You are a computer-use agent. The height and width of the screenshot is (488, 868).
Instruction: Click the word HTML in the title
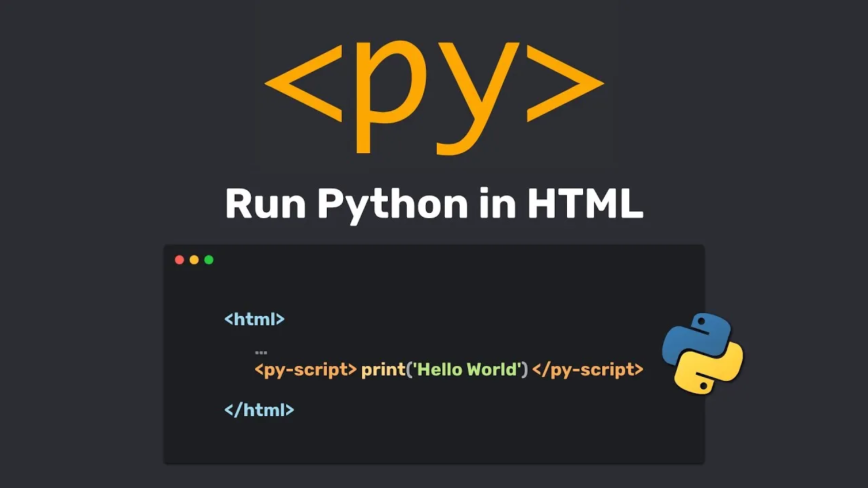point(585,203)
